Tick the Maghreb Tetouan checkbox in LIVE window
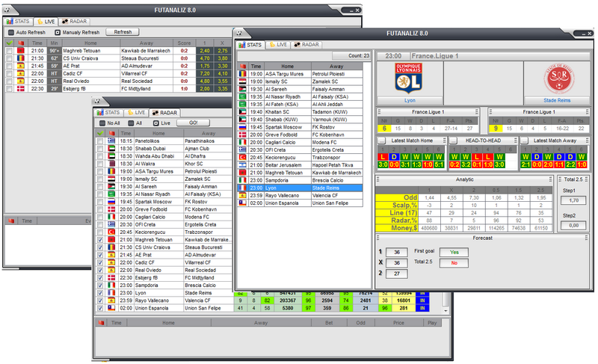This screenshot has width=598, height=364. point(9,51)
